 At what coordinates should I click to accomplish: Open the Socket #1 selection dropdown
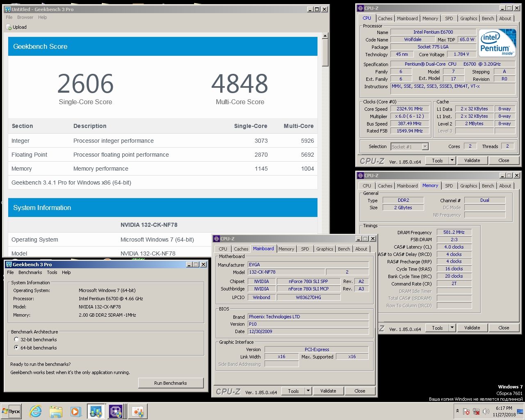(x=425, y=146)
